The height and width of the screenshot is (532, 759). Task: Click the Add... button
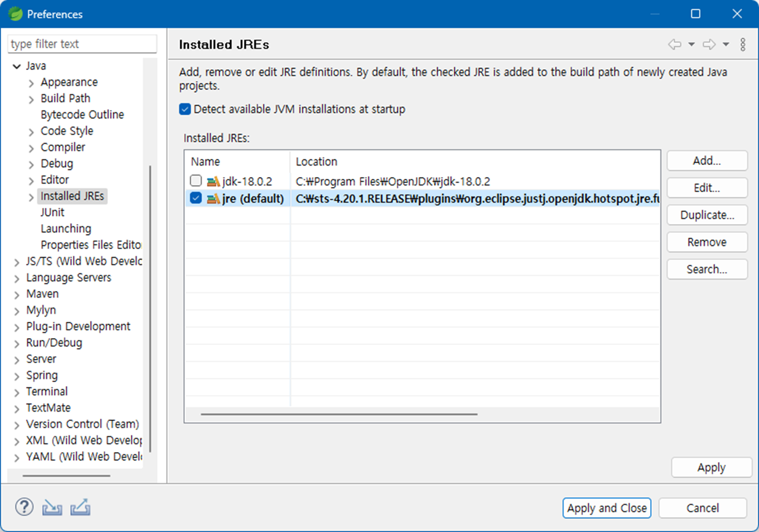[x=707, y=161]
